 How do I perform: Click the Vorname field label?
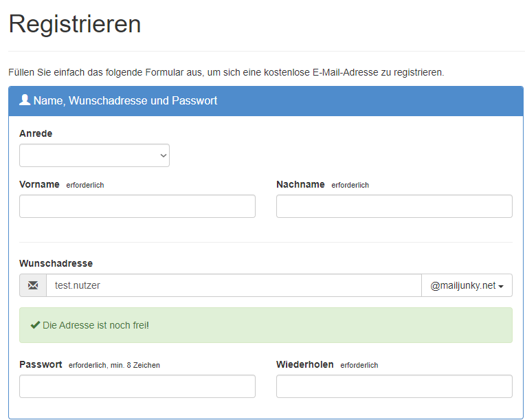[x=39, y=184]
